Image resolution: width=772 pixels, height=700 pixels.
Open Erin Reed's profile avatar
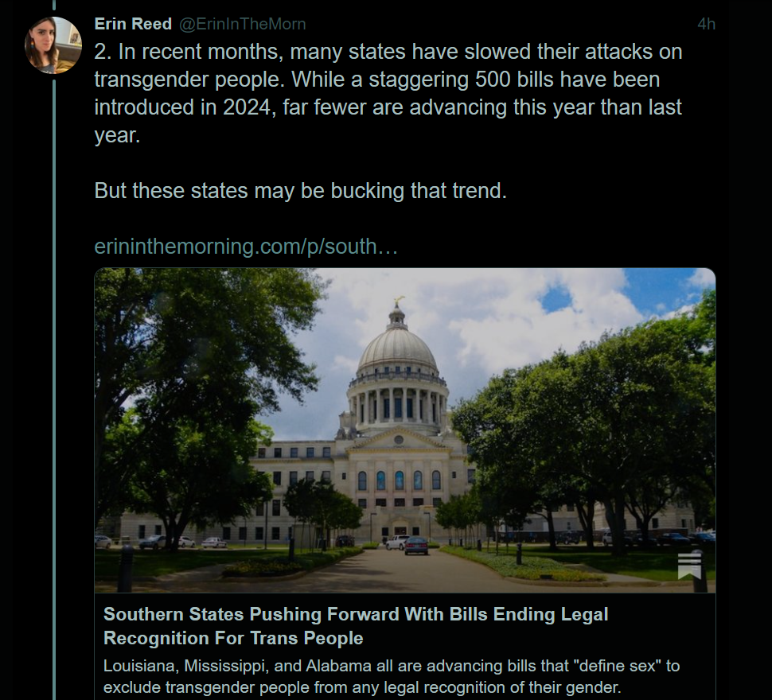(53, 45)
